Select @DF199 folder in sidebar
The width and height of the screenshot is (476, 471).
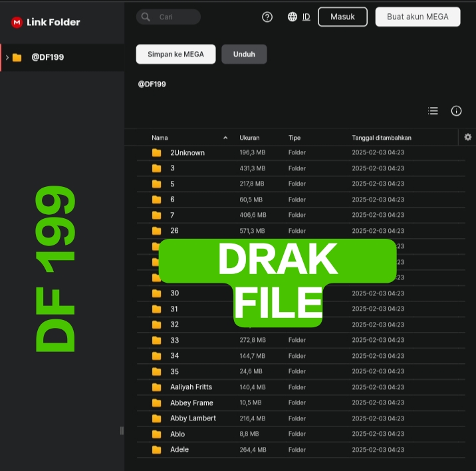click(62, 57)
